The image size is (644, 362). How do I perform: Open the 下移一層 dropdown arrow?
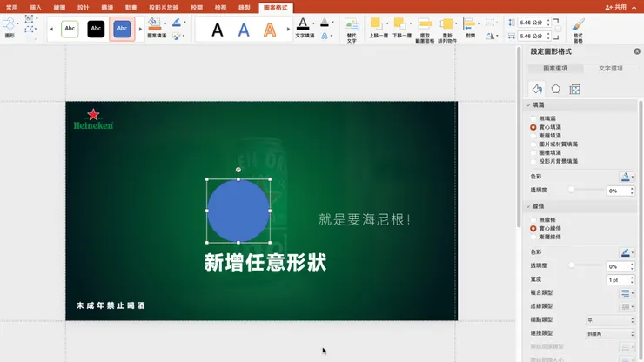tap(410, 23)
